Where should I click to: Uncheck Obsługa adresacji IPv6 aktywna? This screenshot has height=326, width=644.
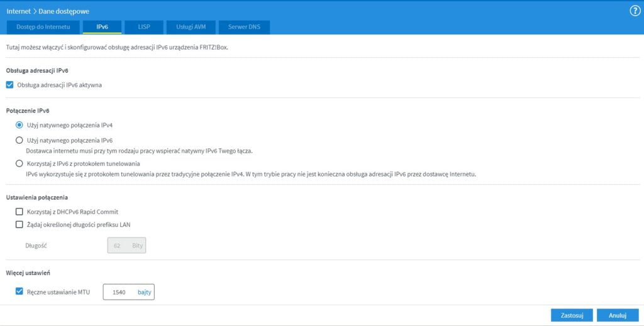[10, 85]
